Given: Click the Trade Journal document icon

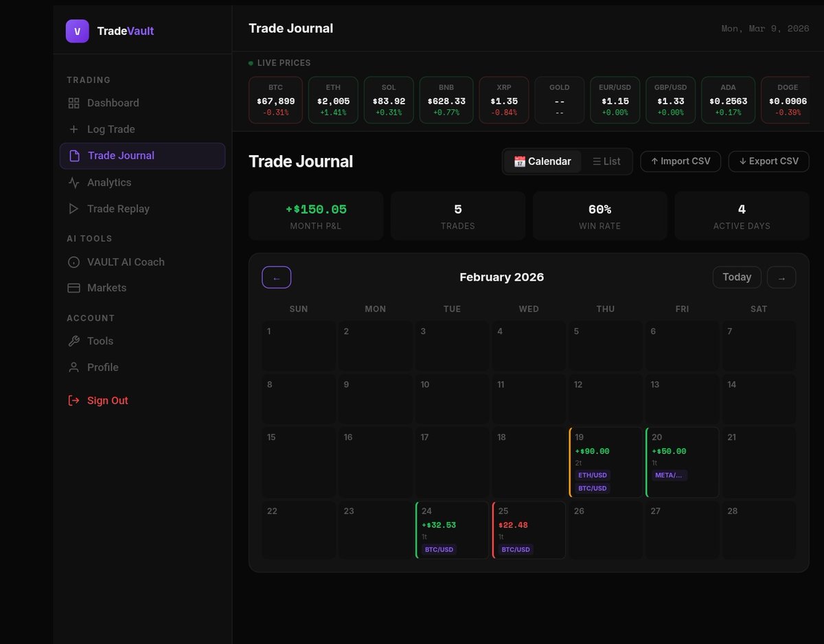Looking at the screenshot, I should [x=74, y=156].
